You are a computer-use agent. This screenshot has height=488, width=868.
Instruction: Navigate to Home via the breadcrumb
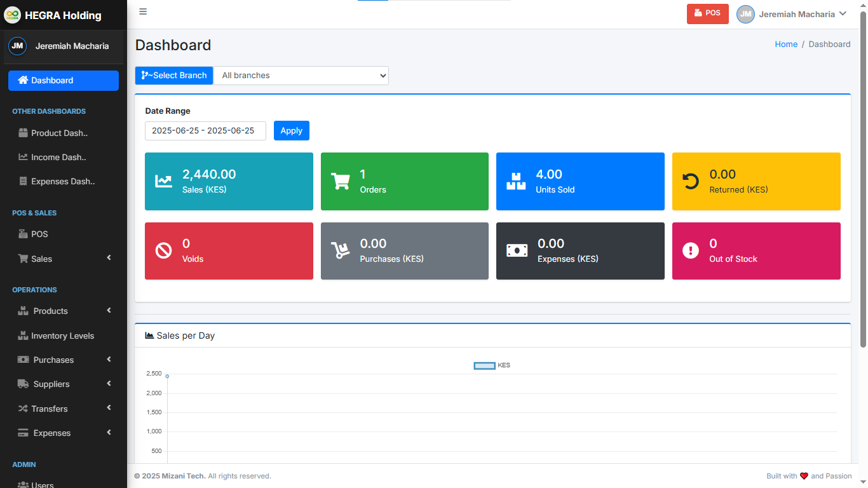(x=786, y=44)
